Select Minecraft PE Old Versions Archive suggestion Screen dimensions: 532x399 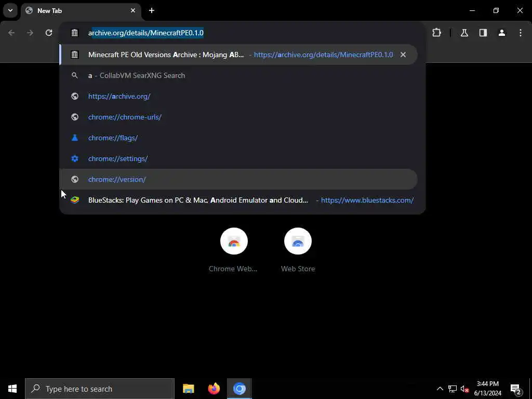[238, 55]
